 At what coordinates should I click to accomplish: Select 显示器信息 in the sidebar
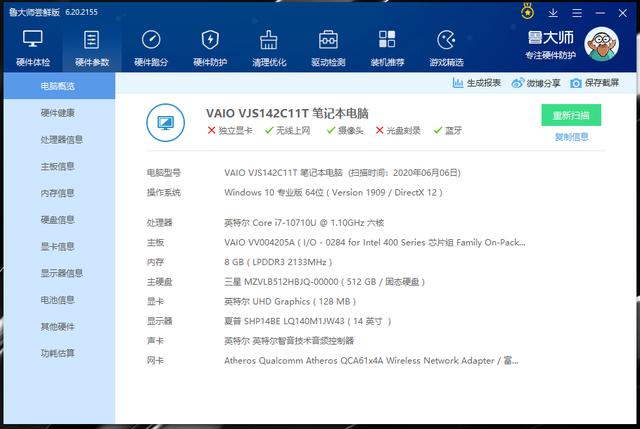pyautogui.click(x=59, y=273)
